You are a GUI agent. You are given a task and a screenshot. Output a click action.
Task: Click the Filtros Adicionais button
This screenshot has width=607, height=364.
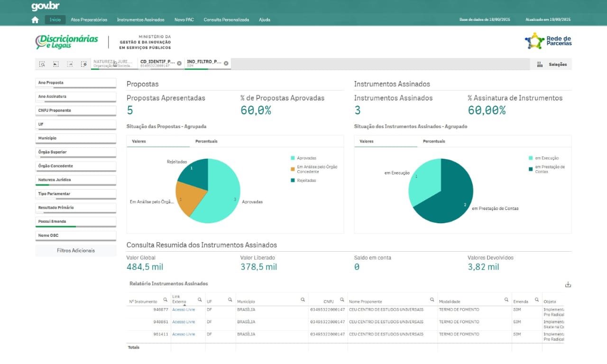tap(76, 250)
